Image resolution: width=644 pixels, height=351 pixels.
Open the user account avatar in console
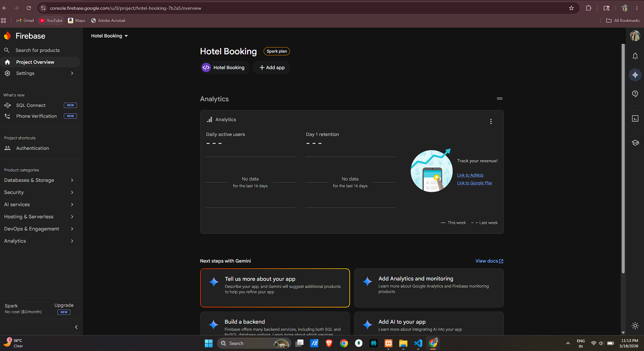point(635,36)
